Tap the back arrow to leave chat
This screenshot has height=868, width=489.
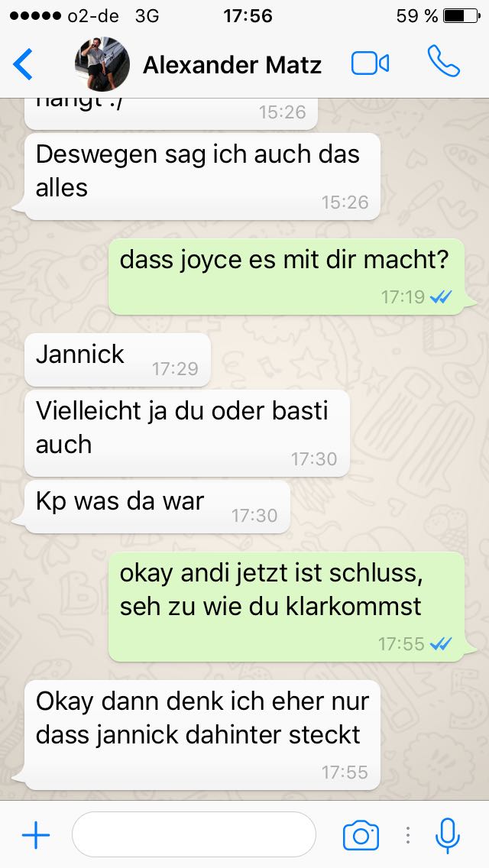point(23,64)
